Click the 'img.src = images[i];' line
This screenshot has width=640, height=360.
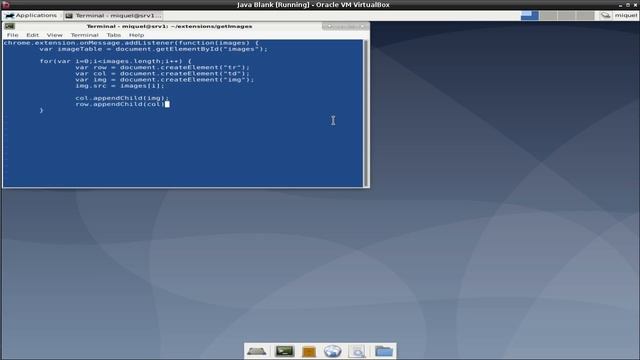[120, 86]
